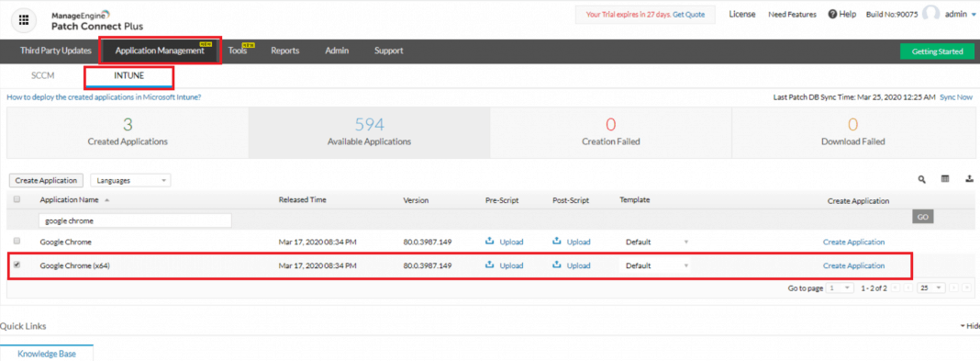The height and width of the screenshot is (361, 980).
Task: Open the column chooser icon
Action: (945, 179)
